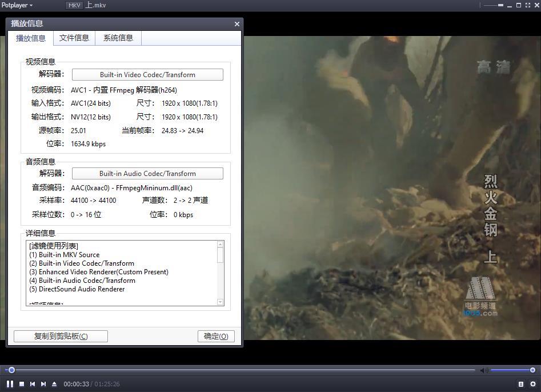Open the playlist panel icon
541x392 pixels.
pos(521,384)
